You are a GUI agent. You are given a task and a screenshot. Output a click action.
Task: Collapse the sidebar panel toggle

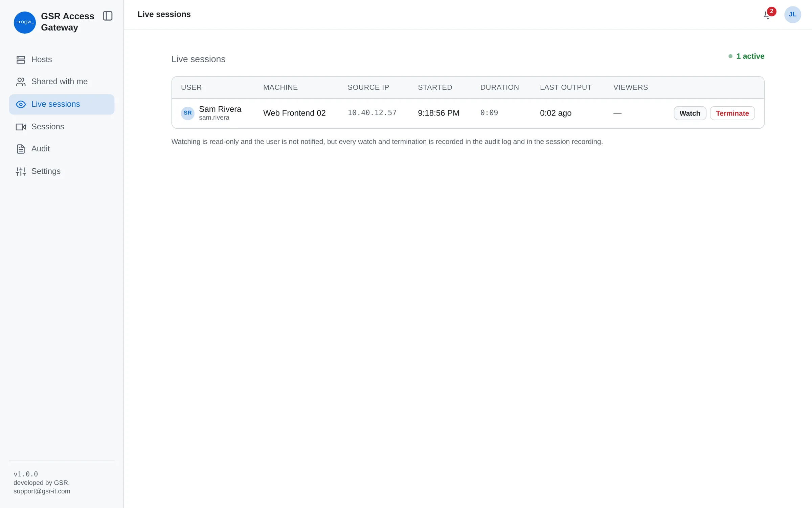[108, 16]
